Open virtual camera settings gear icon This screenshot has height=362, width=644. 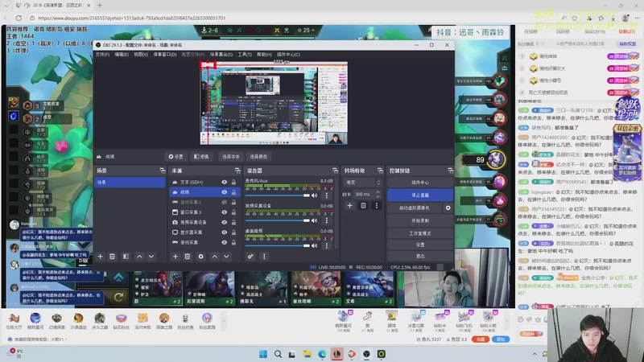pyautogui.click(x=448, y=208)
